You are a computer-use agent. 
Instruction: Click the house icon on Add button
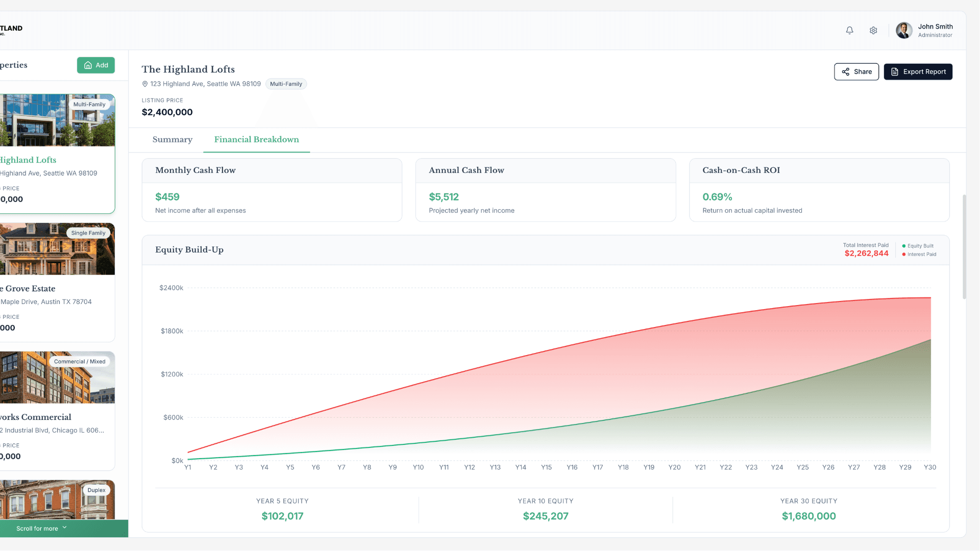point(88,65)
